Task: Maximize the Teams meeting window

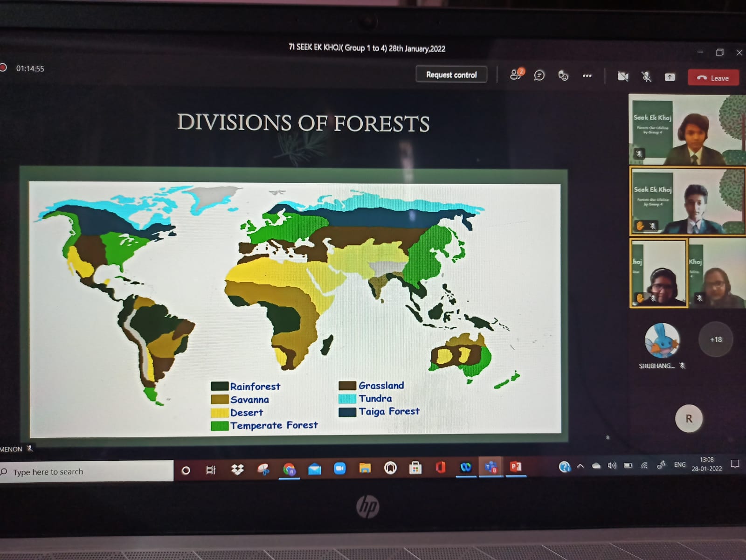Action: click(719, 53)
